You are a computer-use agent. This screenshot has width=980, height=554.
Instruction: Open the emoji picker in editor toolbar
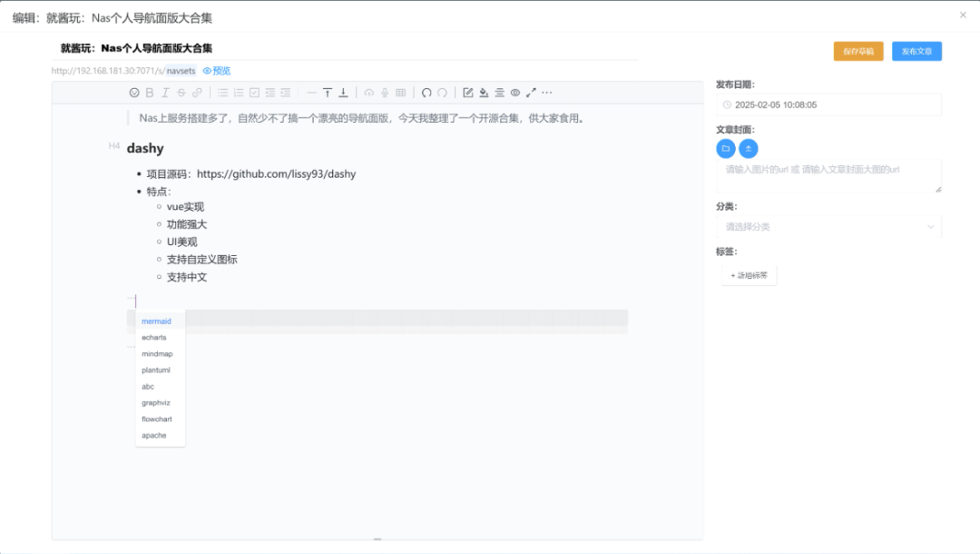(134, 93)
